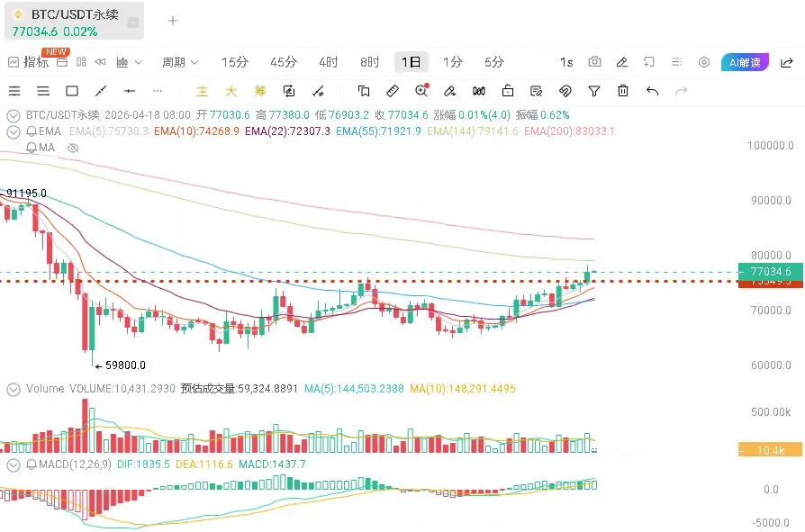This screenshot has width=805, height=532.
Task: Click the redo arrow
Action: click(681, 91)
